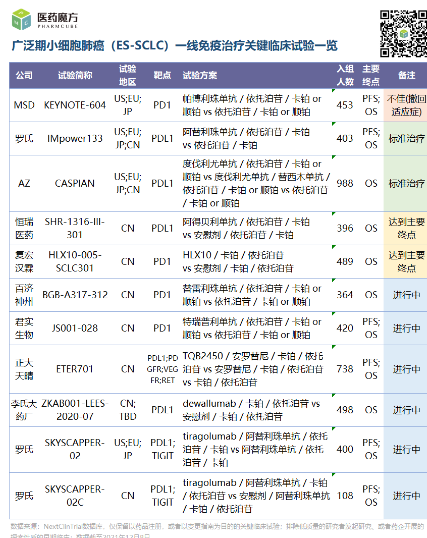Click the PDL1;TIGIT target in SKYSCAPPER-02C row

click(x=162, y=495)
